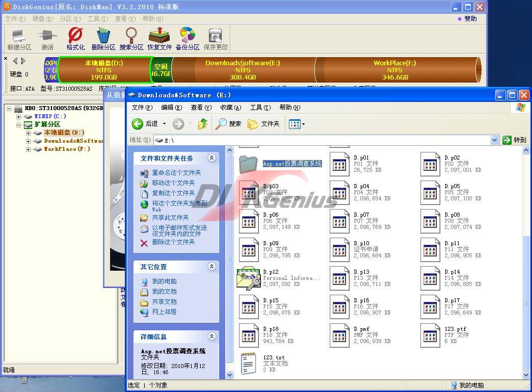This screenshot has height=392, width=532.
Task: Expand the 本地磁盘 (D:) tree node
Action: coord(28,133)
